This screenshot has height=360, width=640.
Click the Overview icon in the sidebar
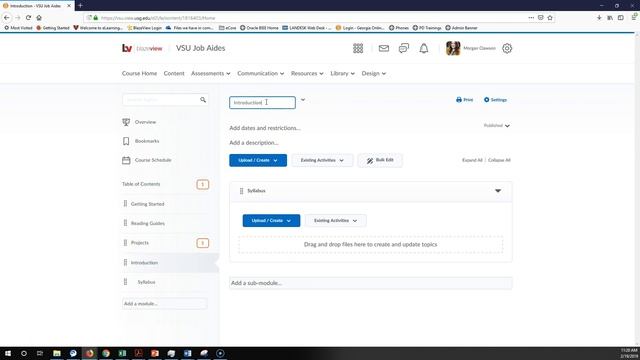[x=126, y=122]
